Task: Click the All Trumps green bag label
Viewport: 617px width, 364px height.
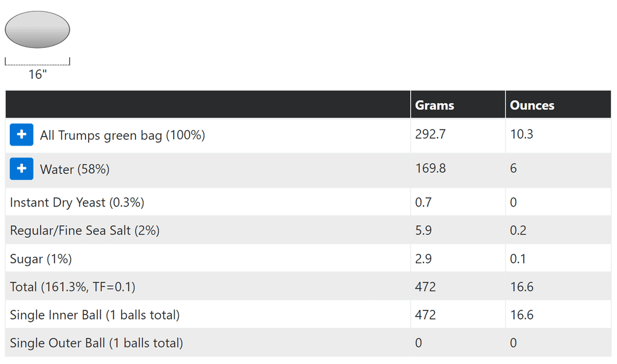Action: [x=122, y=135]
